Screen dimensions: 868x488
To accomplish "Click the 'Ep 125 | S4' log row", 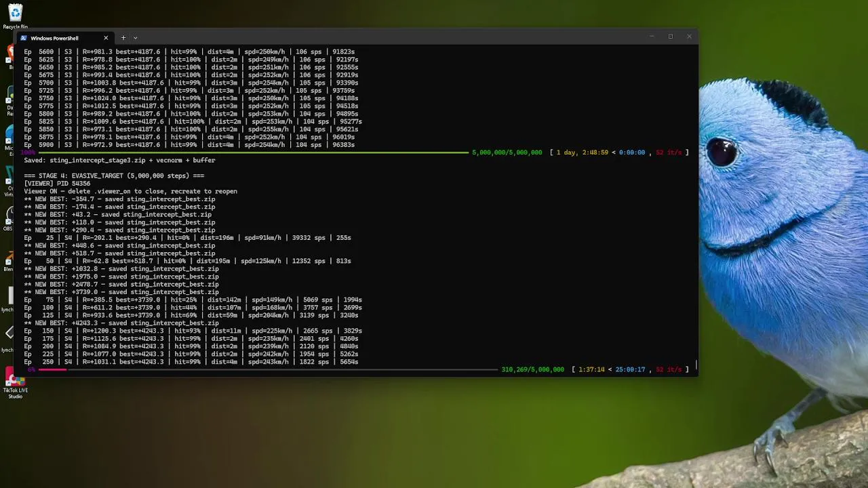I will (x=191, y=316).
